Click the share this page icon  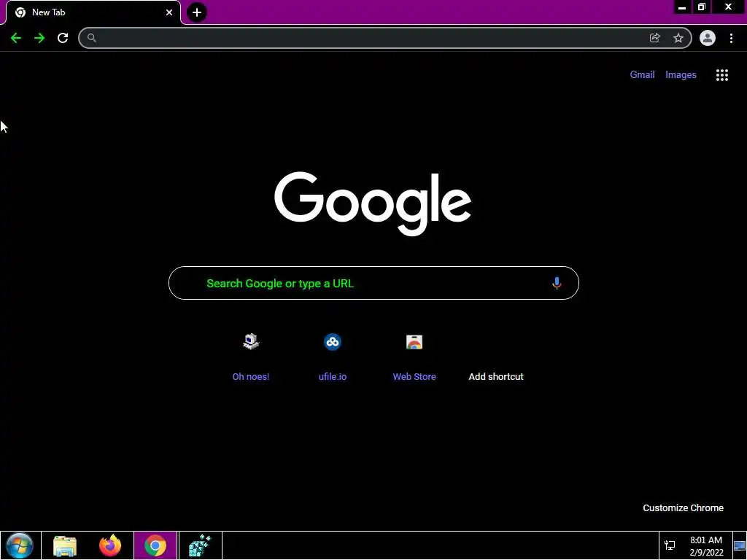tap(654, 38)
